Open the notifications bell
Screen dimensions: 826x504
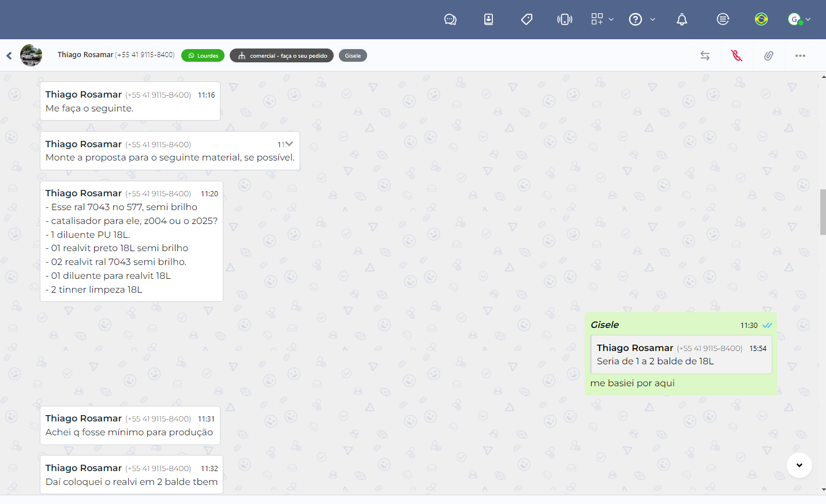(682, 20)
